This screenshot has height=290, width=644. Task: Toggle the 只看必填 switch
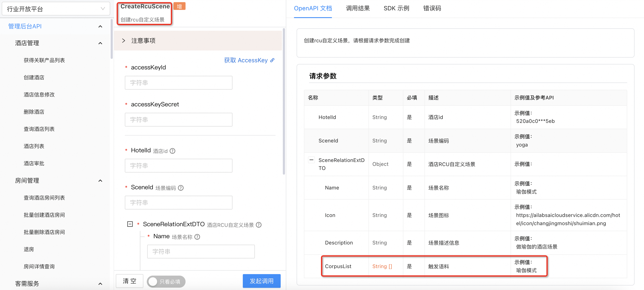pos(166,281)
